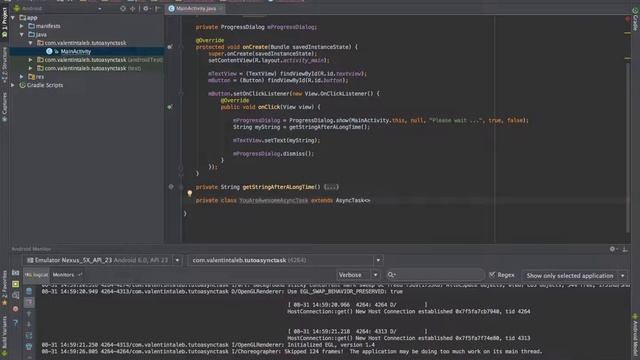The width and height of the screenshot is (640, 360).
Task: Close the MainActivity.java tab
Action: click(x=221, y=9)
